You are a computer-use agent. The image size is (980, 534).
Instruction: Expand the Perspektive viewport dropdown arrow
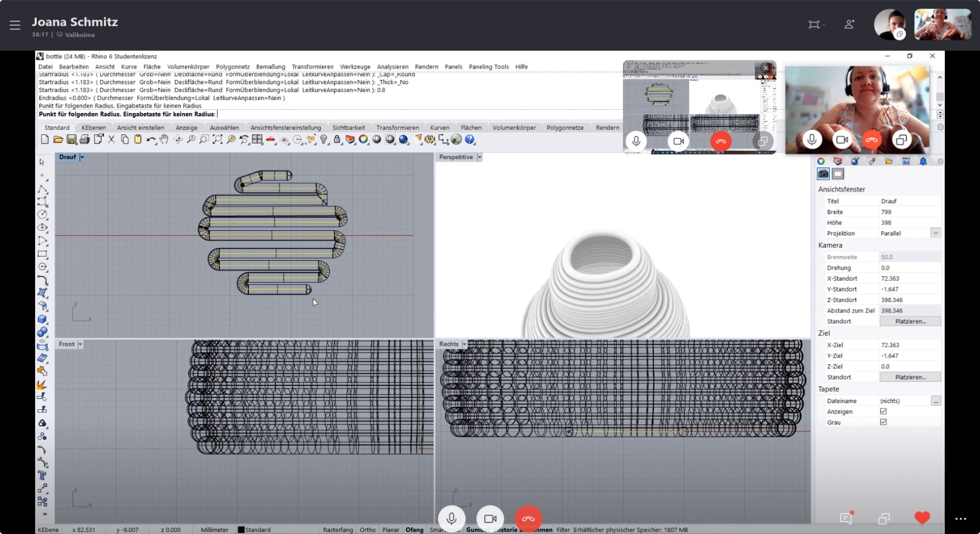479,157
